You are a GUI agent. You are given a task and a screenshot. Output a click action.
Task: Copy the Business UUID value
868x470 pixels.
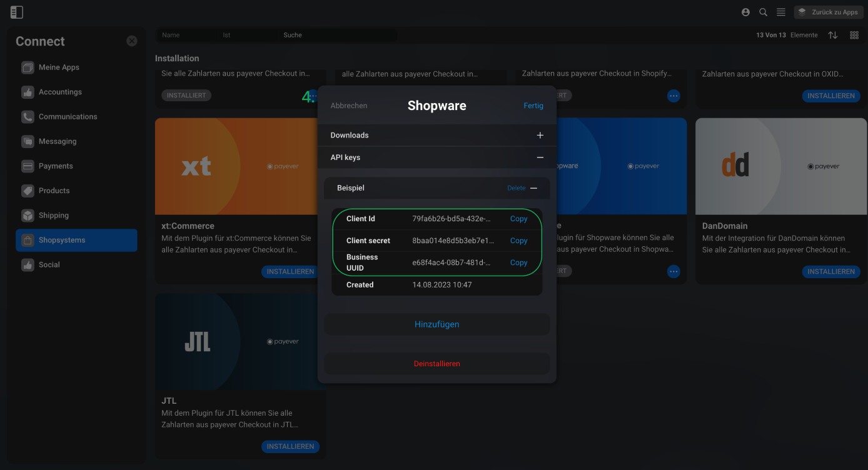(519, 262)
